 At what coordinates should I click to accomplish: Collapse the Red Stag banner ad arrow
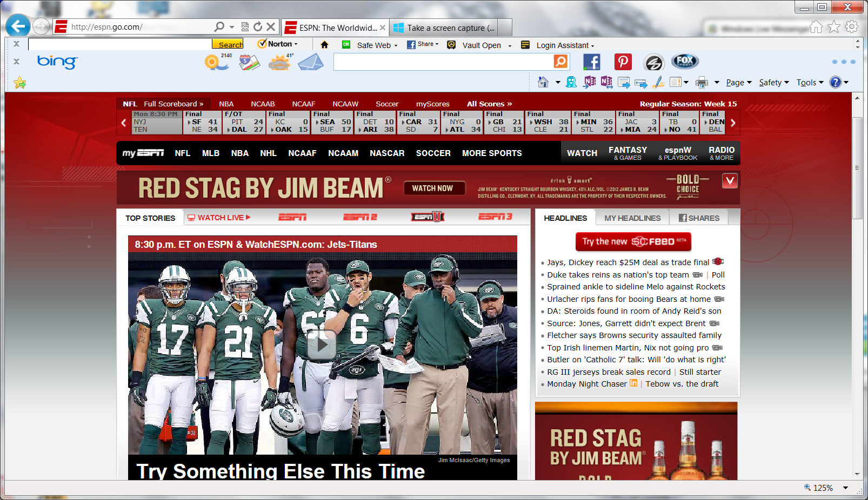pyautogui.click(x=730, y=181)
